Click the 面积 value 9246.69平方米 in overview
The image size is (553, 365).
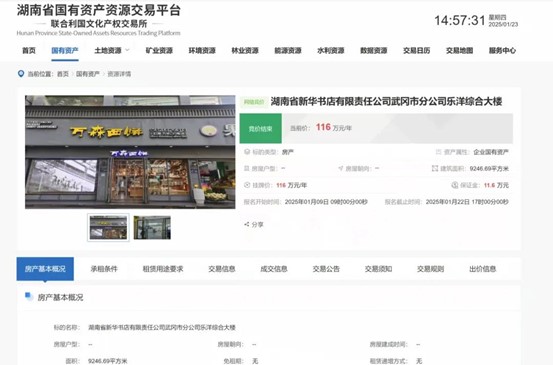tap(108, 361)
